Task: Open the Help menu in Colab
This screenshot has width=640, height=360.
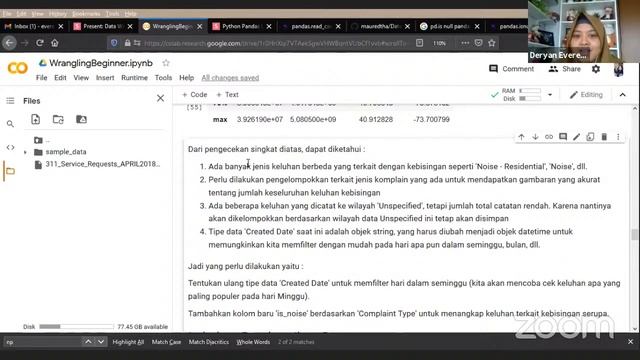Action: tap(187, 78)
